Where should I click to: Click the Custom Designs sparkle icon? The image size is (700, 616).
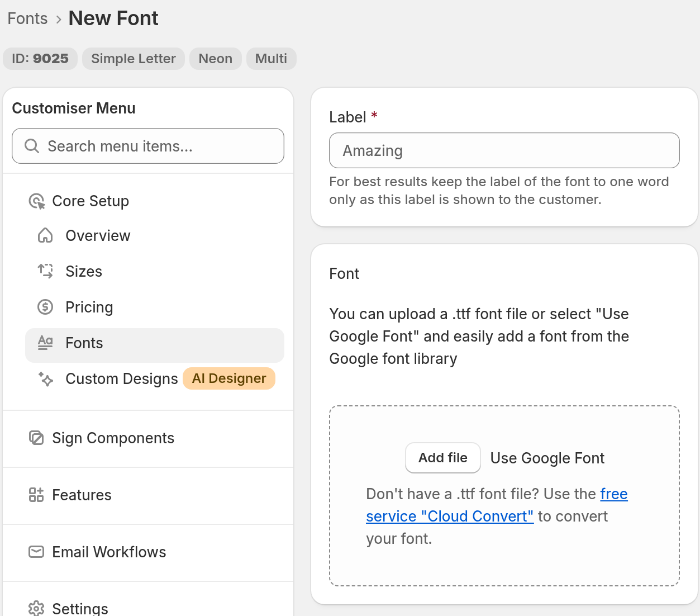click(x=45, y=379)
